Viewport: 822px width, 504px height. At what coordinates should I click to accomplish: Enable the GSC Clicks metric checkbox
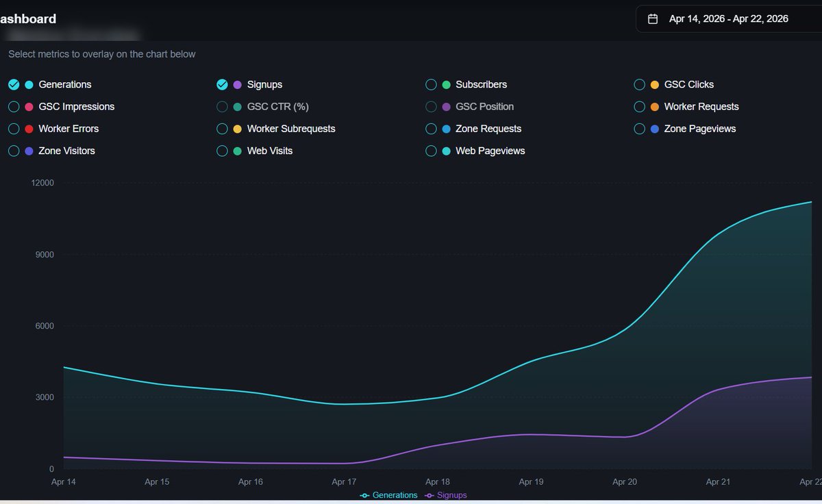[639, 85]
